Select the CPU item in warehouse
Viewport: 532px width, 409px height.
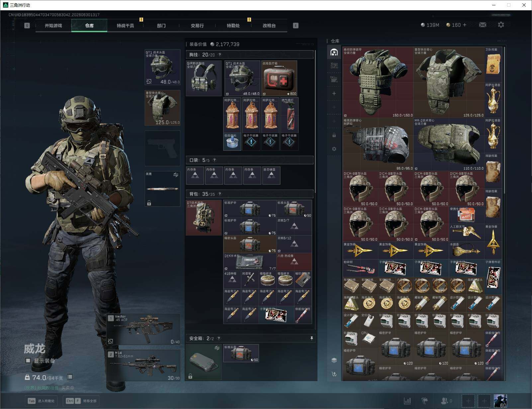[369, 339]
